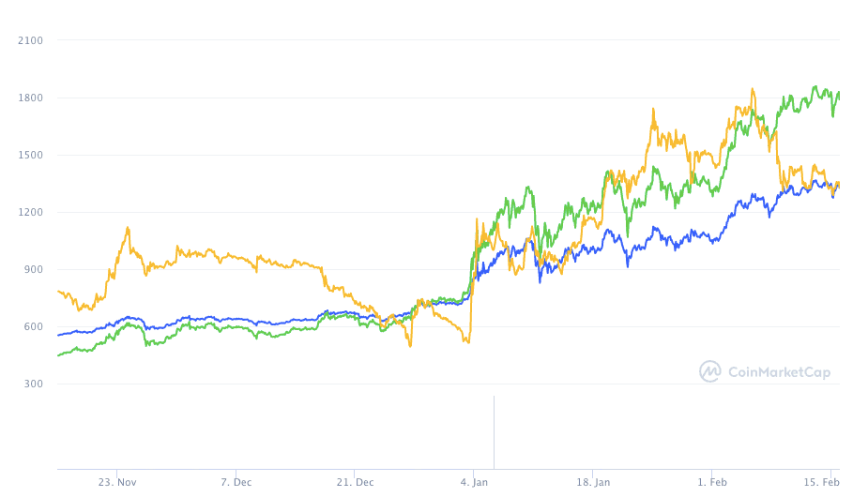Click the tall volume bar near 4. Jan

[x=494, y=431]
